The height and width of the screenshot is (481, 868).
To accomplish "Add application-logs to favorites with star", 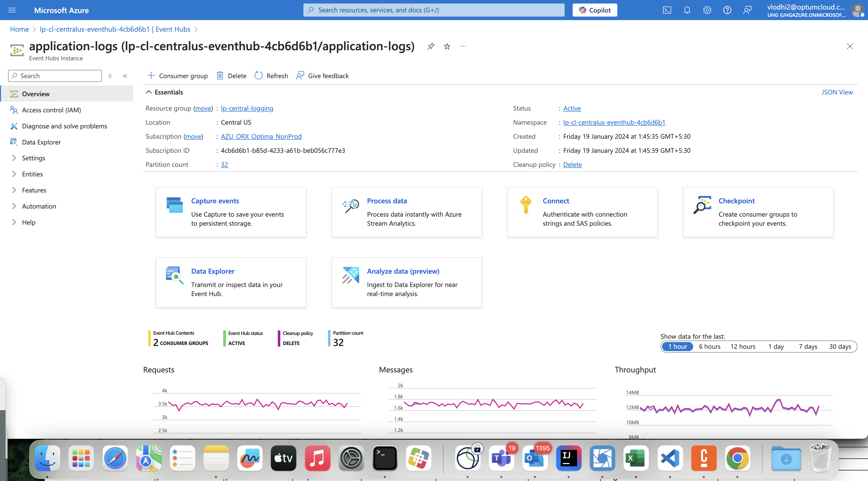I will coord(447,46).
